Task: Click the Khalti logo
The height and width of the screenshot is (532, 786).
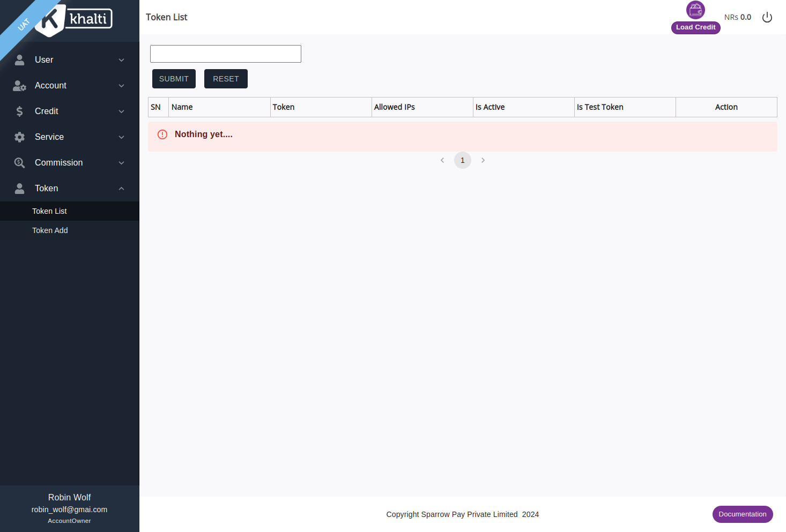Action: [x=73, y=20]
